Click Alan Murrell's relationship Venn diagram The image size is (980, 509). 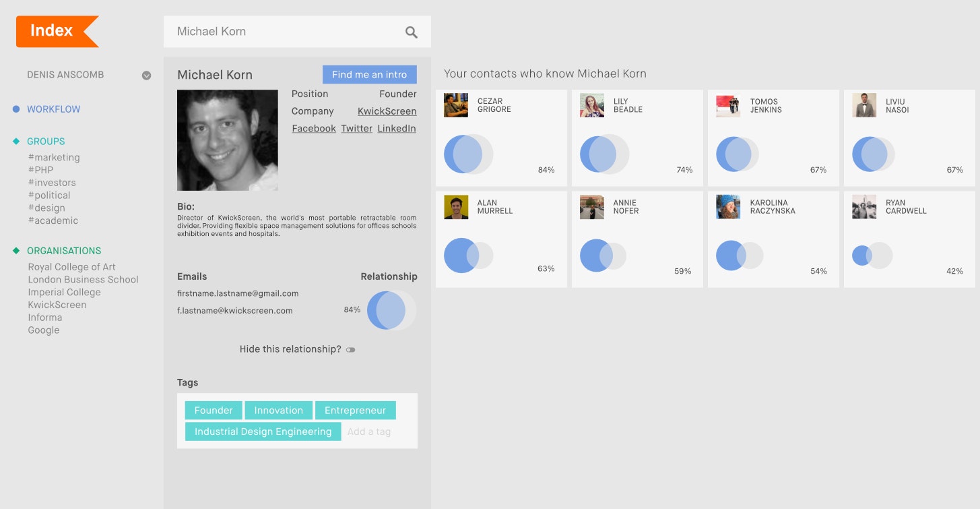pyautogui.click(x=469, y=256)
